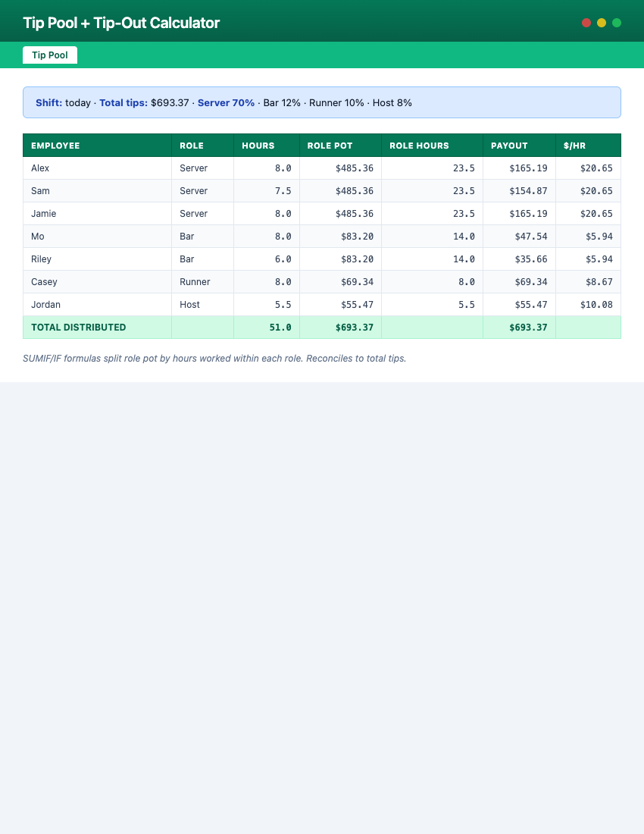Click Sam's $/HR value $20.65
The width and height of the screenshot is (644, 834).
pos(588,191)
